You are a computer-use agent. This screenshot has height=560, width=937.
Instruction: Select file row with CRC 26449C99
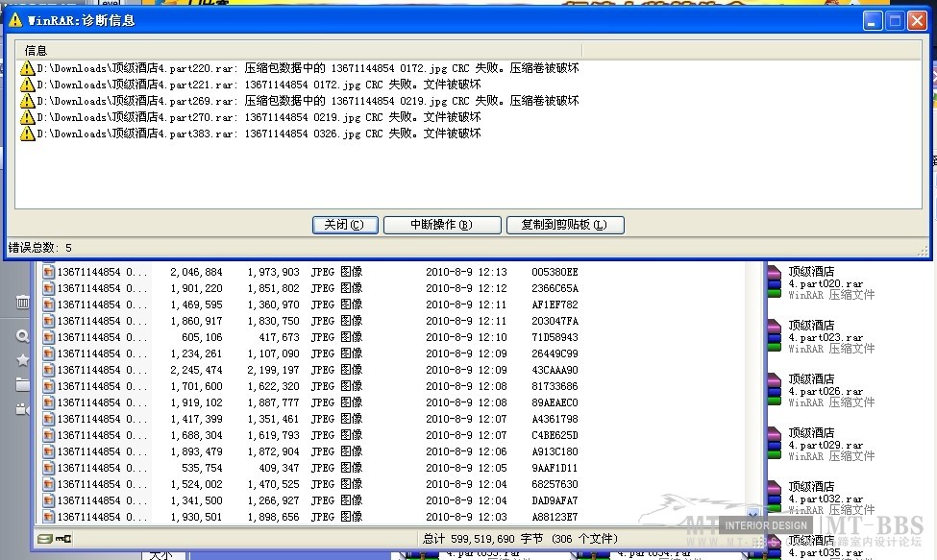[x=310, y=353]
